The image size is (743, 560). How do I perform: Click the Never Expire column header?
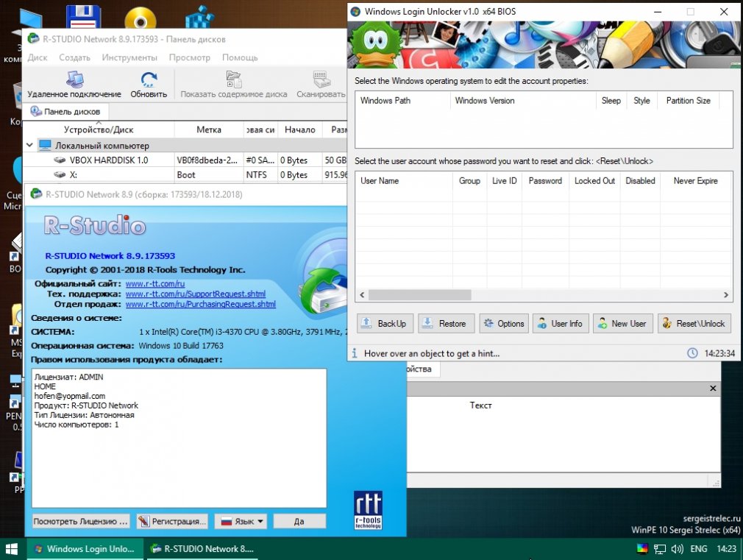(x=696, y=181)
